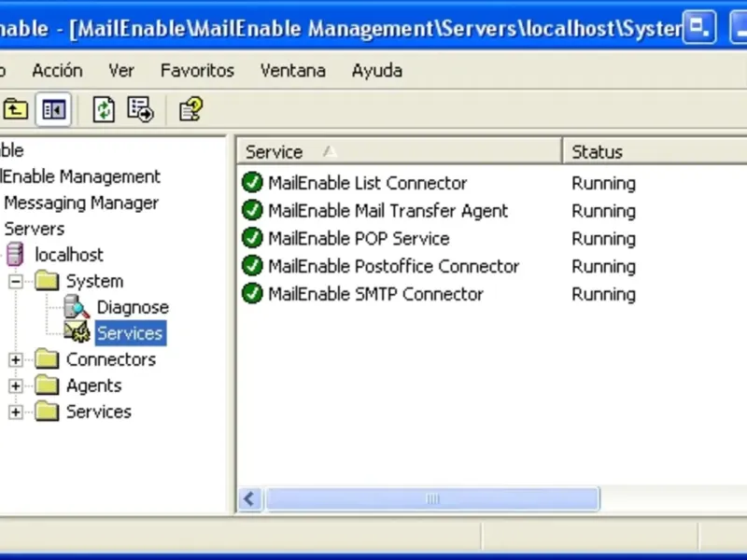Open the Ver menu
The image size is (747, 560).
(121, 71)
